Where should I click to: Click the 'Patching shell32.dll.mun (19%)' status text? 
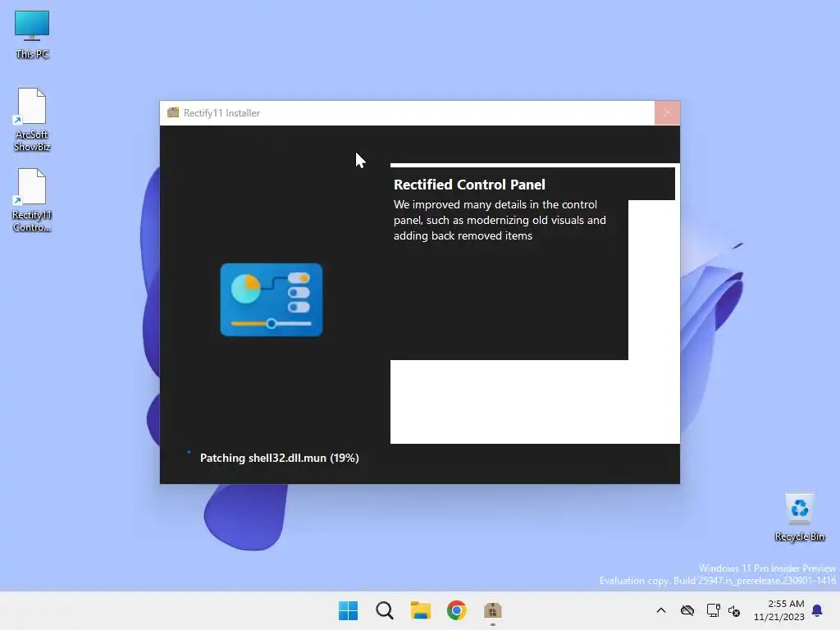pos(279,458)
